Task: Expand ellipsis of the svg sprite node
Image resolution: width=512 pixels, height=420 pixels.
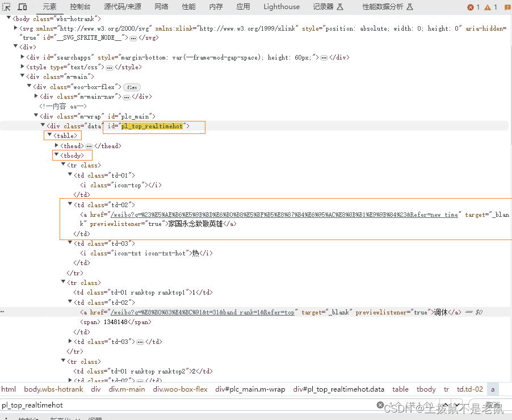Action: 133,38
